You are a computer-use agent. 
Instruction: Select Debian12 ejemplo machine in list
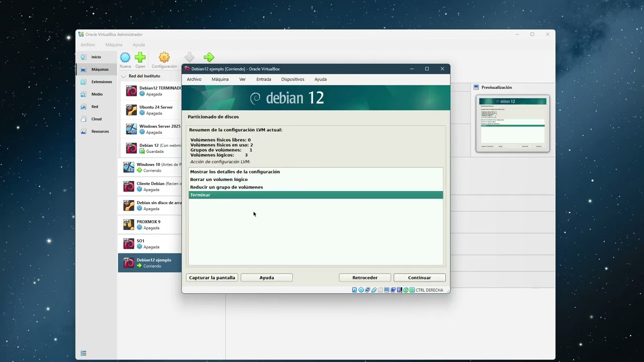click(150, 263)
